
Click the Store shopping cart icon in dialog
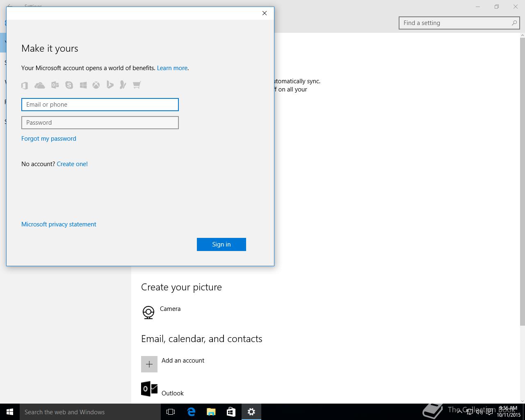coord(137,85)
